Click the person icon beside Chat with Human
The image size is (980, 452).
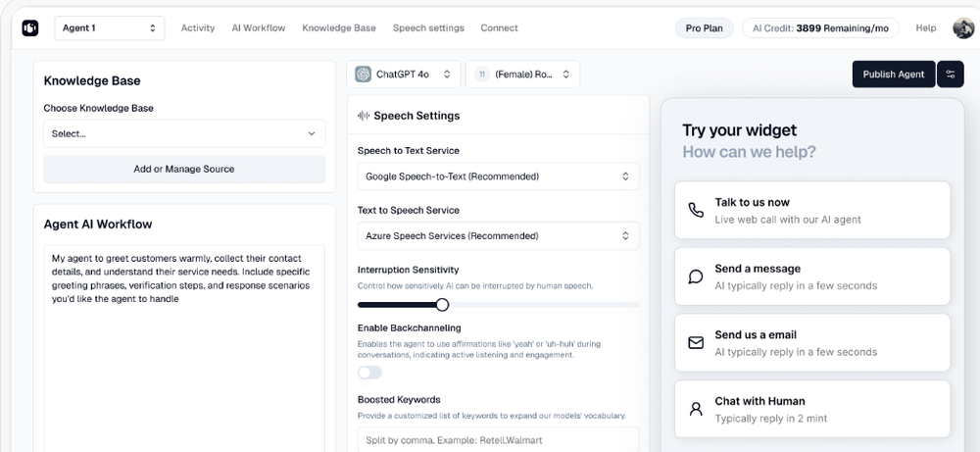[x=696, y=409]
